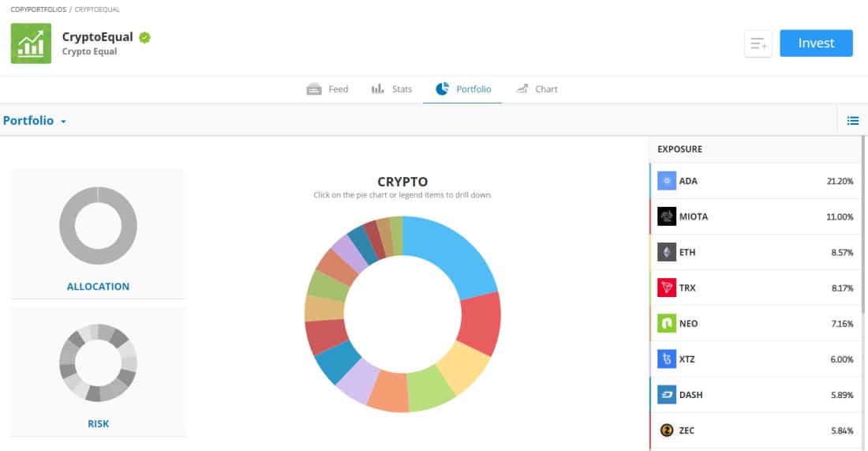Click the exposure list vertical scrollbar
Image resolution: width=868 pixels, height=451 pixels.
pos(862,224)
